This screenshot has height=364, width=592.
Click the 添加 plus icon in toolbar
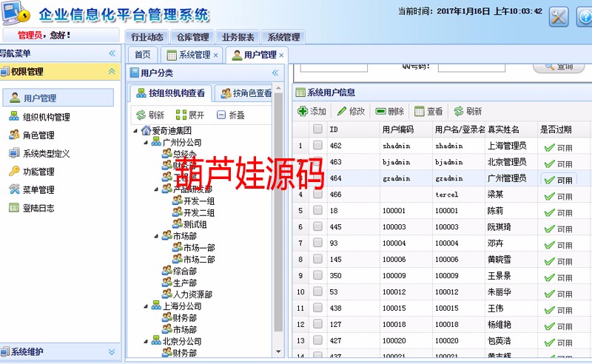[303, 111]
